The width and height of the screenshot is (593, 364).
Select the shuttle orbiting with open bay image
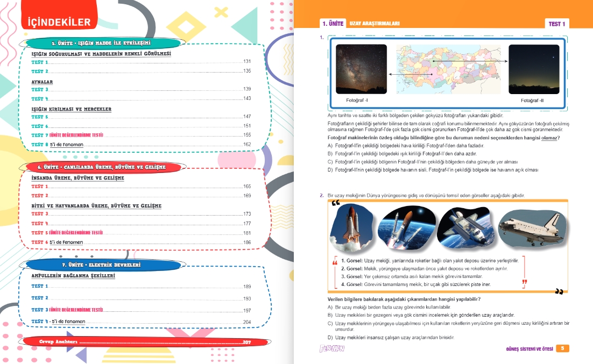pos(466,228)
